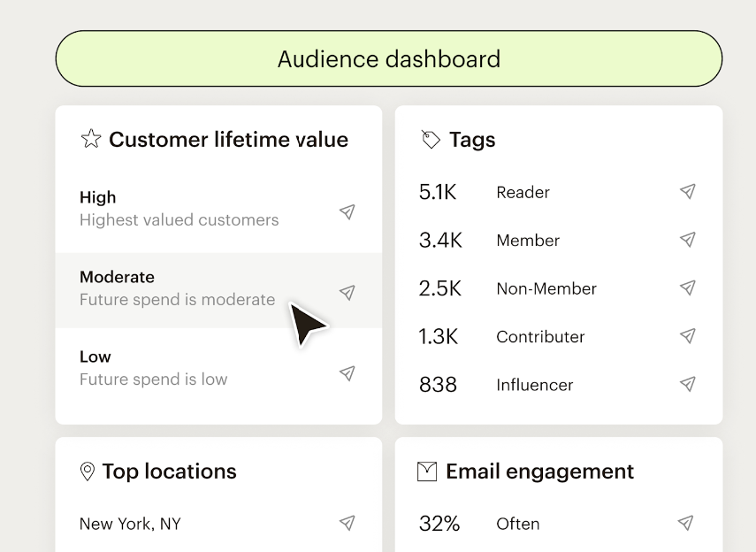The image size is (756, 552).
Task: Click the location pin icon on Top locations
Action: coord(86,471)
